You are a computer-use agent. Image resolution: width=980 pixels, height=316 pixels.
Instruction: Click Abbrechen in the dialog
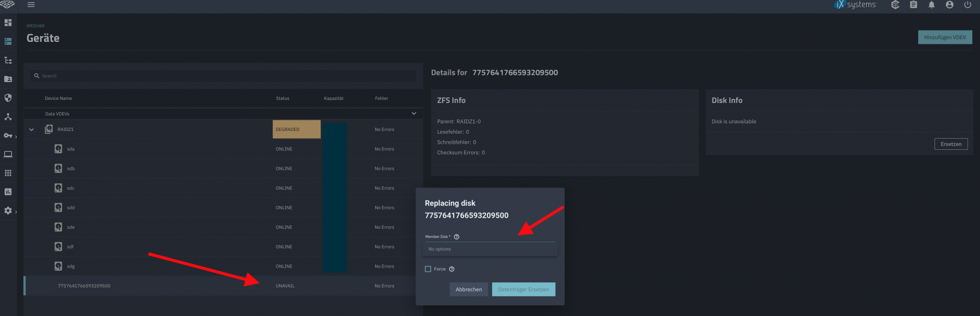[x=469, y=289]
